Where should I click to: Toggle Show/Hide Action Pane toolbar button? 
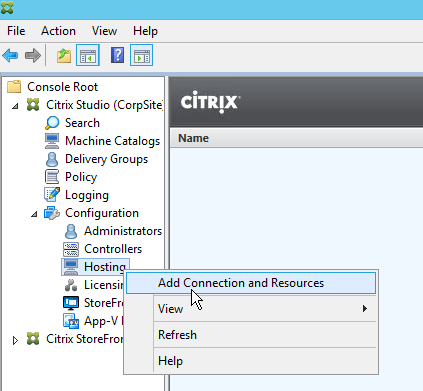[x=141, y=55]
